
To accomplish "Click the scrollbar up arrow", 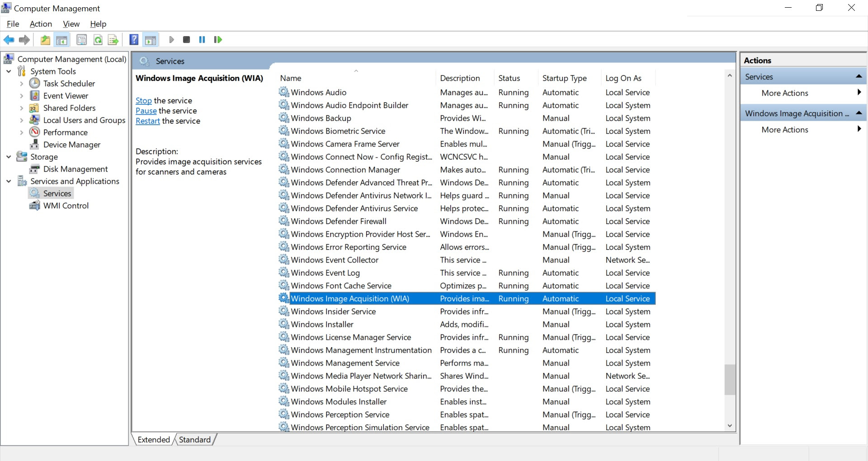I will (730, 75).
